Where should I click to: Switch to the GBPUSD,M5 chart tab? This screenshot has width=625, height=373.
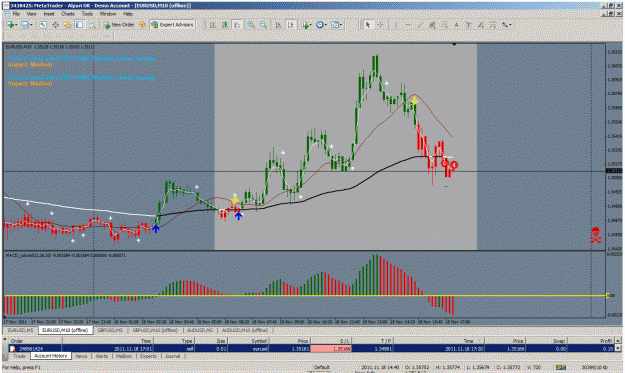coord(110,330)
